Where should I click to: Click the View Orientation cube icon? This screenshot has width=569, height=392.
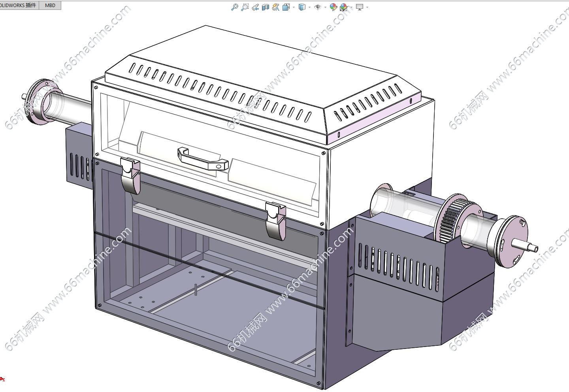coord(286,7)
